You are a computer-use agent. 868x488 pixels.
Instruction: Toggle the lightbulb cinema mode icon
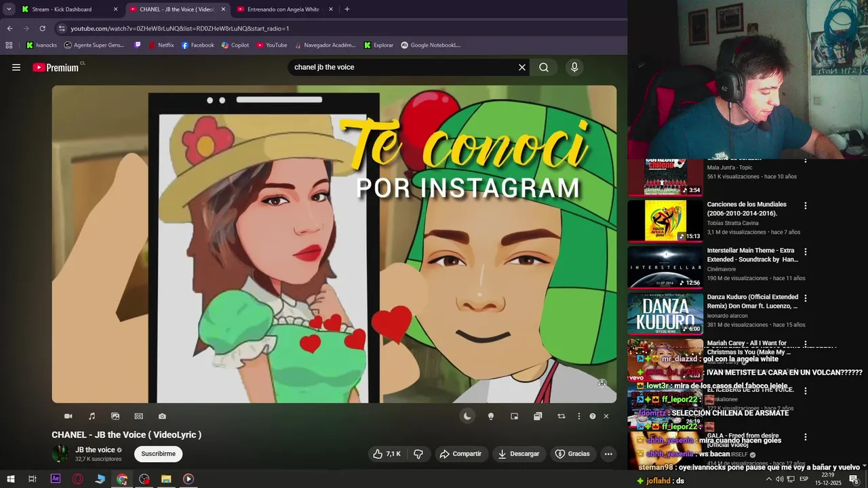tap(491, 416)
